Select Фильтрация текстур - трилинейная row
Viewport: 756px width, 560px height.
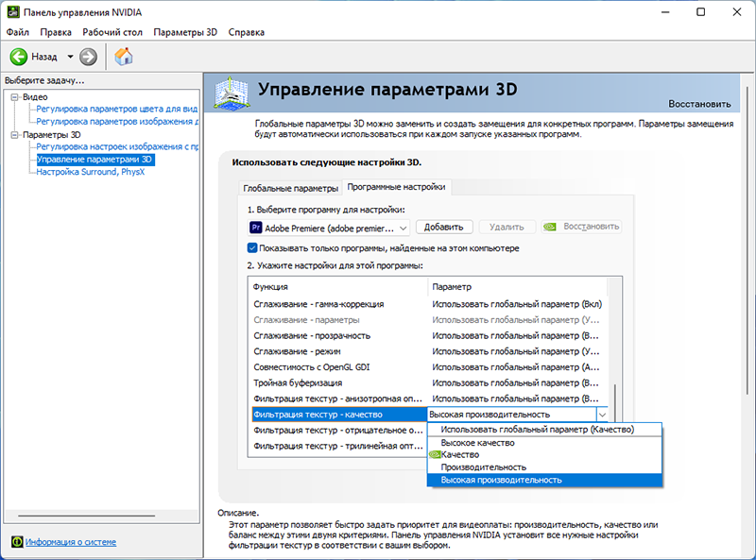338,446
